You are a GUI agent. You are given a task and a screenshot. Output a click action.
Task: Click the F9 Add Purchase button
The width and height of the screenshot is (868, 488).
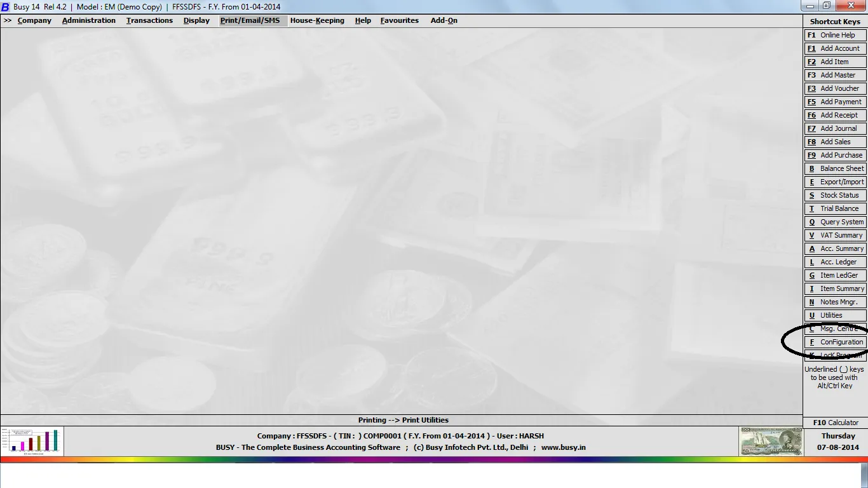pyautogui.click(x=835, y=155)
